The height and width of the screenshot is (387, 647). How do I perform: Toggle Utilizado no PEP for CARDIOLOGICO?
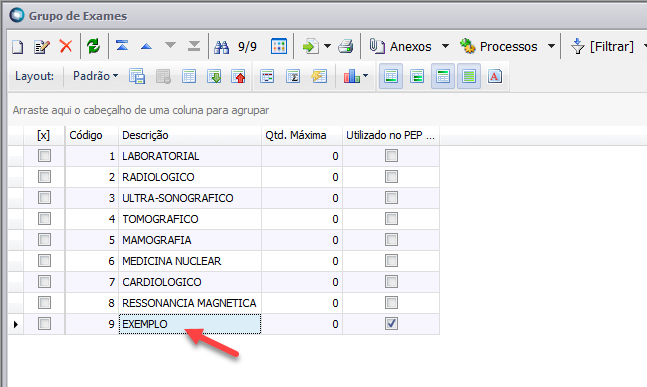pos(391,282)
